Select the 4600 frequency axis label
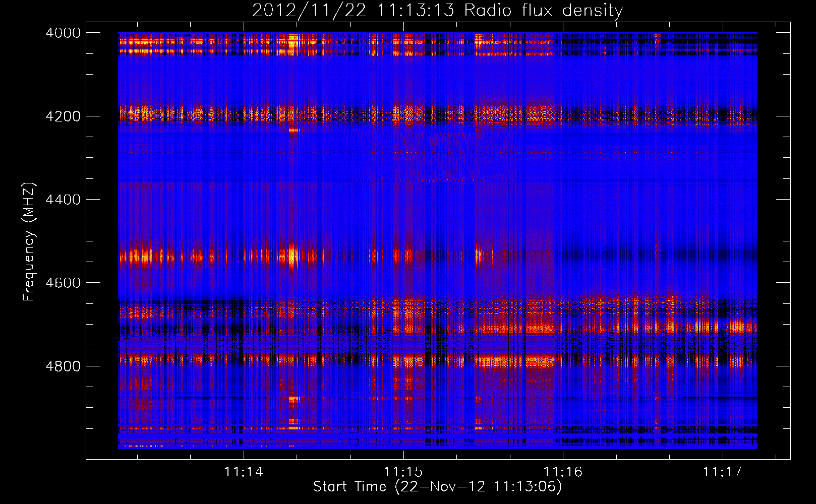This screenshot has height=504, width=816. click(x=63, y=283)
